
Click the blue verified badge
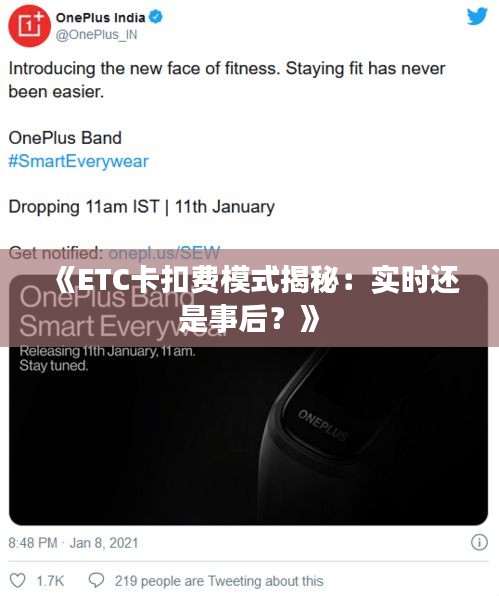pyautogui.click(x=156, y=17)
